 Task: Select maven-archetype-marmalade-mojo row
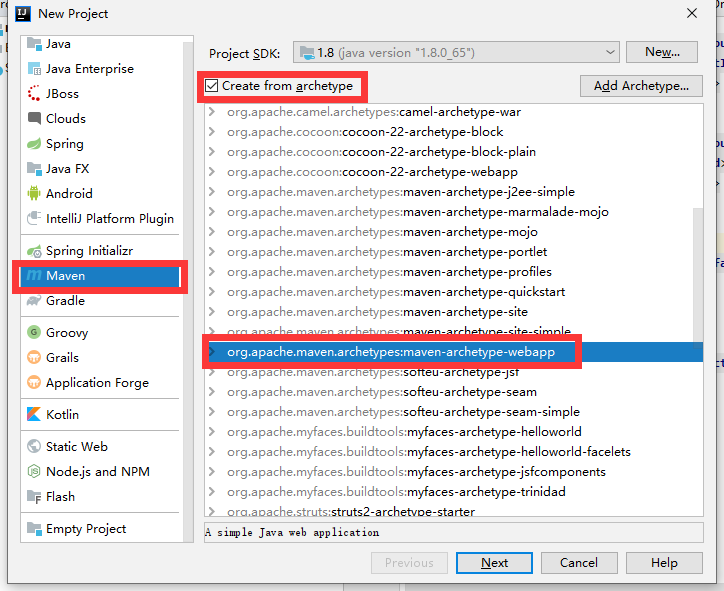click(454, 211)
